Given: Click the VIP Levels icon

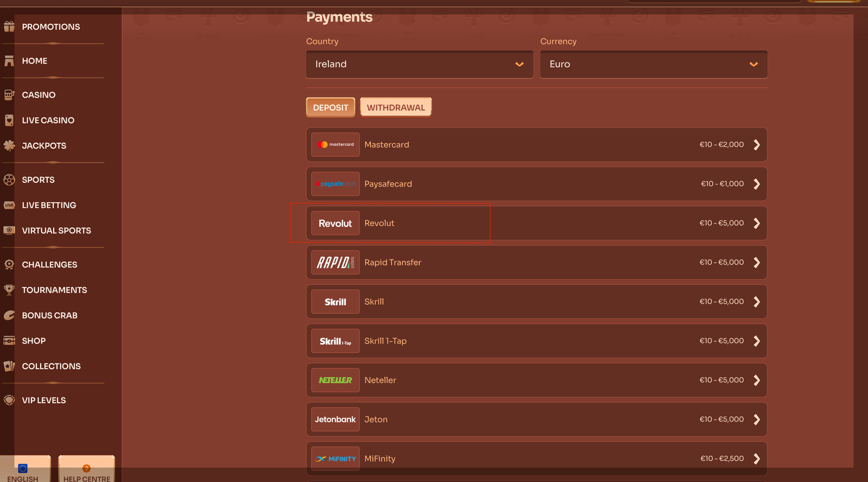Looking at the screenshot, I should pos(9,401).
